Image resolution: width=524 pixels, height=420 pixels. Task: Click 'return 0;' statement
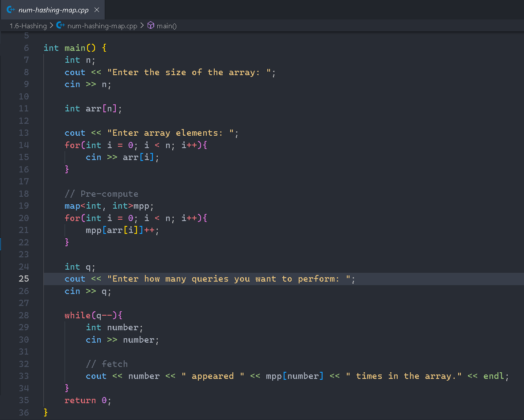(x=88, y=400)
